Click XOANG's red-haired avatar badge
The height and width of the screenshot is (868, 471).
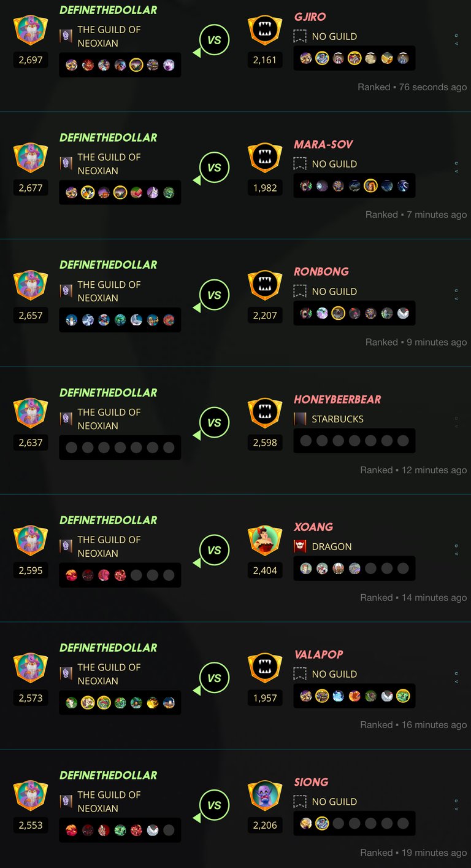tap(265, 541)
